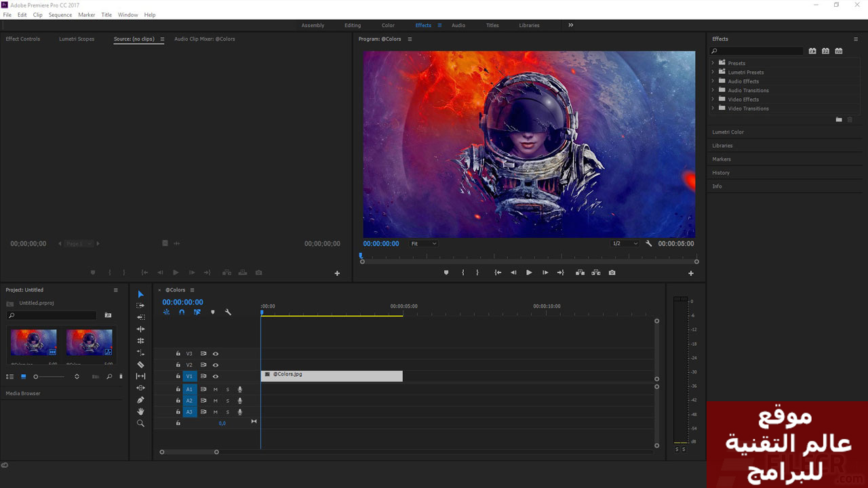Expand the Presets folder
Image resolution: width=868 pixels, height=488 pixels.
pyautogui.click(x=713, y=63)
